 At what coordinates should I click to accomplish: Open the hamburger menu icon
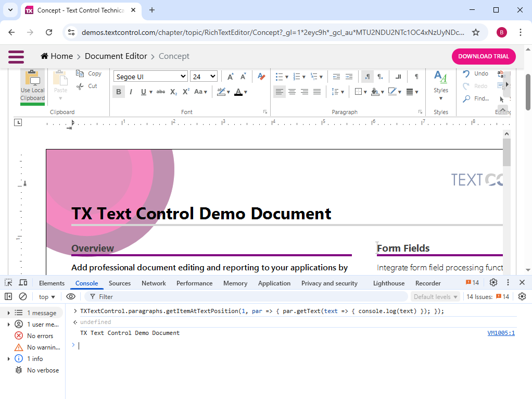point(16,56)
